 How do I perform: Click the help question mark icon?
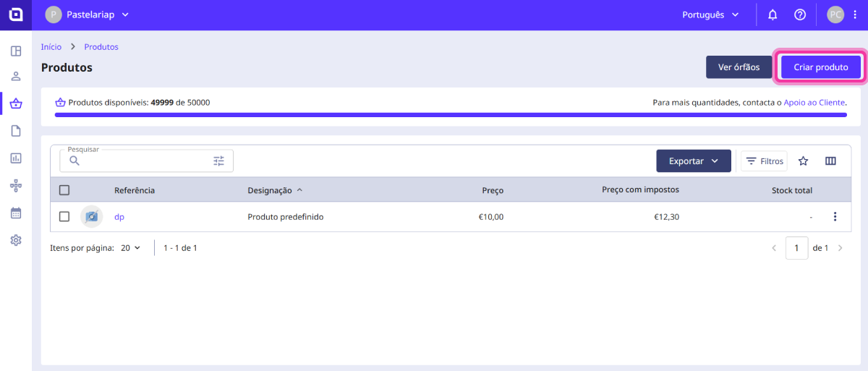800,15
